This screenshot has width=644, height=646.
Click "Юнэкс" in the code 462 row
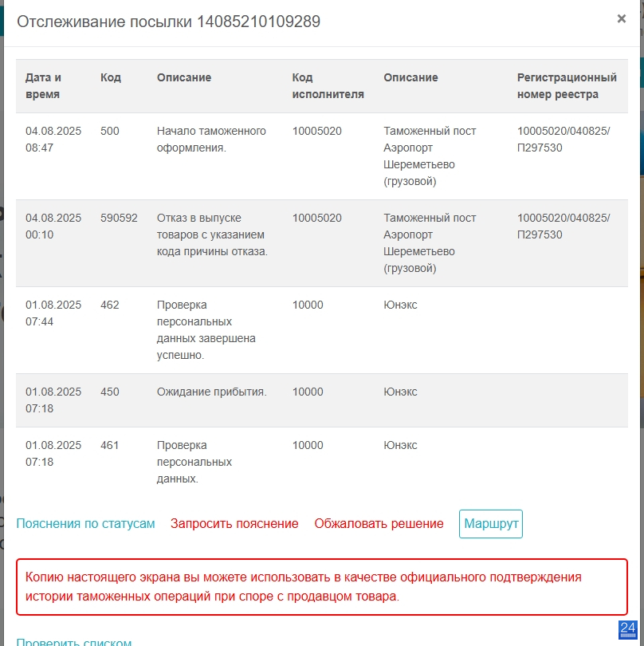(x=400, y=305)
